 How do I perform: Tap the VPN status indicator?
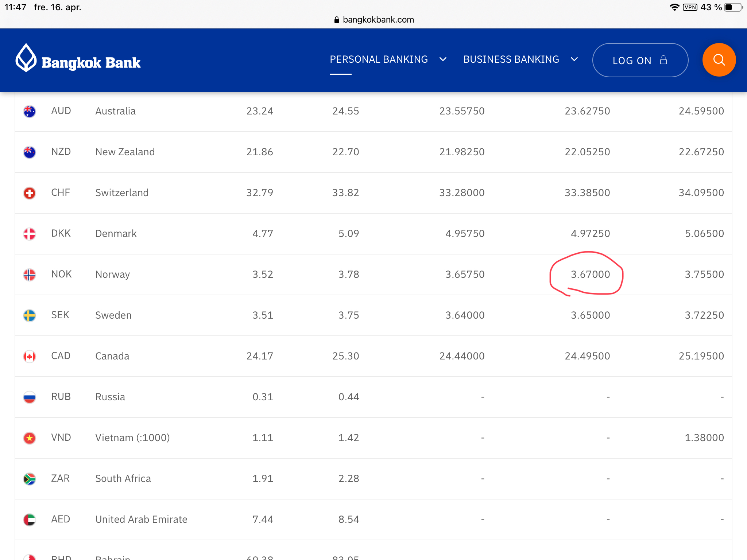[690, 7]
